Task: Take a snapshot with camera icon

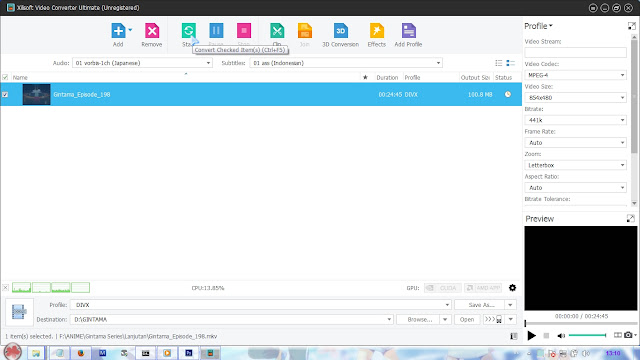Action: [628, 335]
